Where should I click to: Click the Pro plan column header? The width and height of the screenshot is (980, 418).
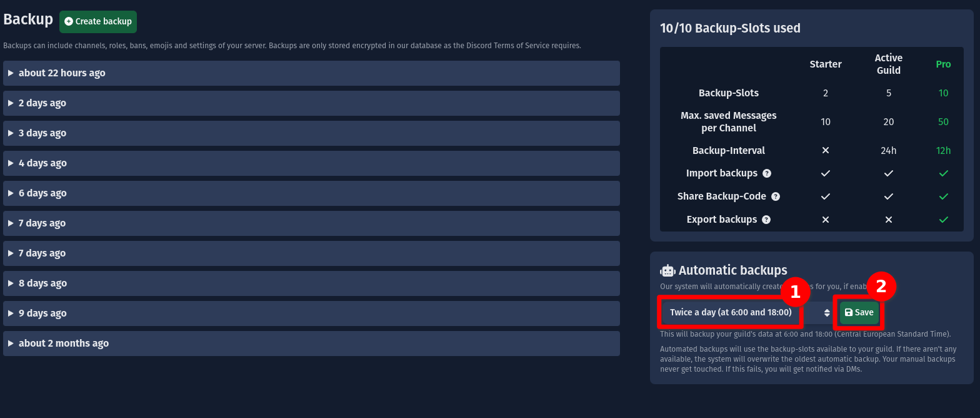click(x=943, y=64)
